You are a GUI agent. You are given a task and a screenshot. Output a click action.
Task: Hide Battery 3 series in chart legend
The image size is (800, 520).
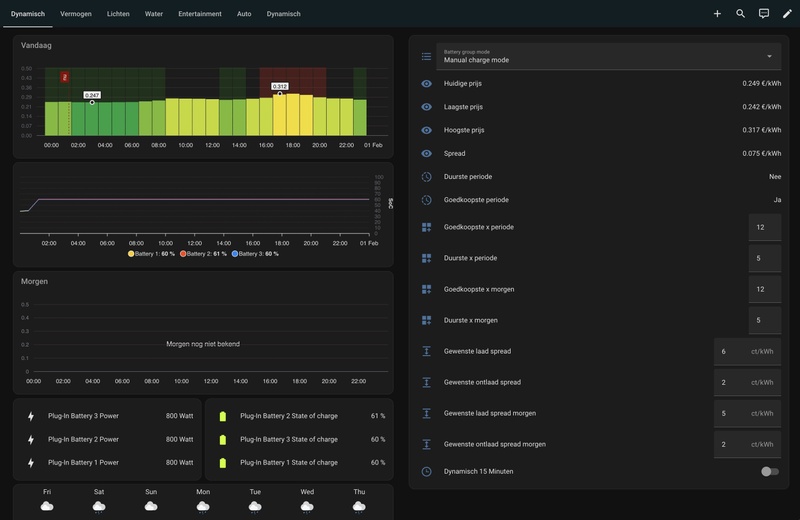[x=255, y=254]
